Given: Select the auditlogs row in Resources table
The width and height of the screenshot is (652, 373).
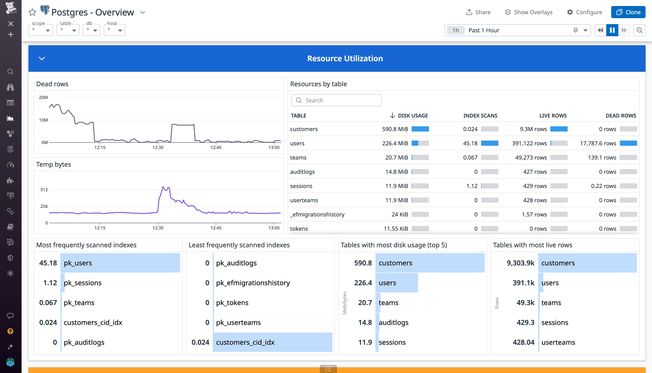Looking at the screenshot, I should 464,172.
